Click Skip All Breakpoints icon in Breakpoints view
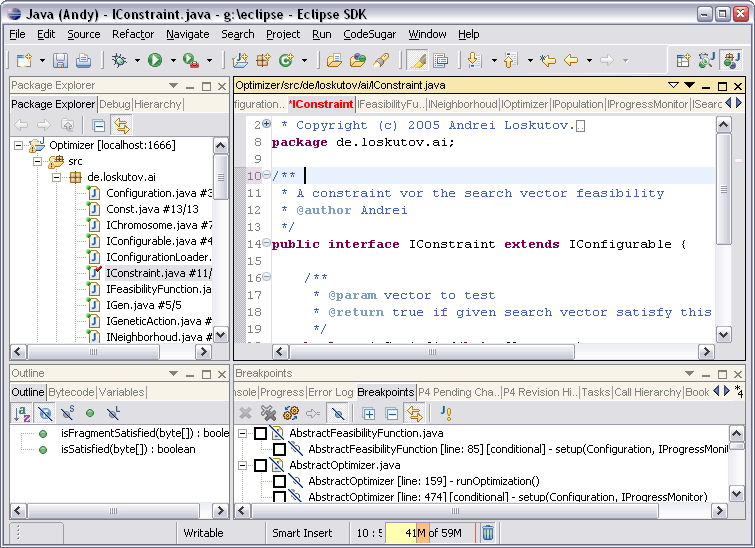This screenshot has width=755, height=548. 339,412
